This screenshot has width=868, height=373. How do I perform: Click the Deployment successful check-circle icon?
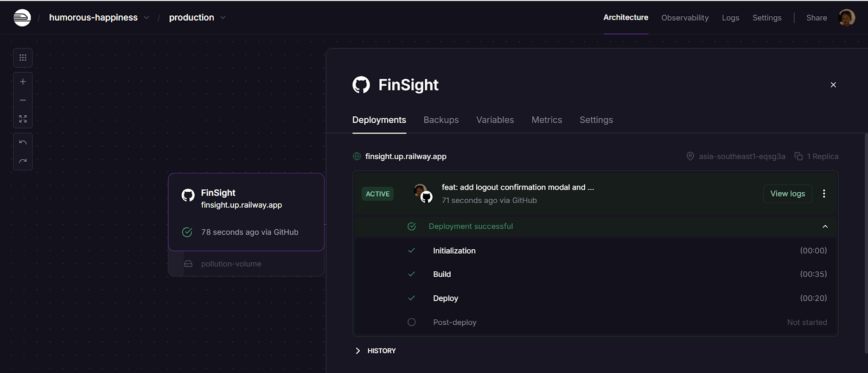412,226
